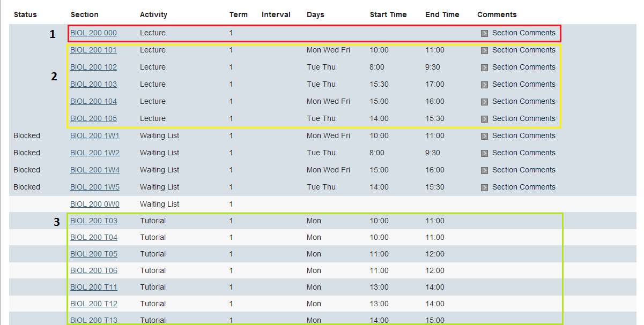Expand Section Comments text for BIOL 200 1W4
Viewport: 644px width, 325px height.
tap(523, 170)
